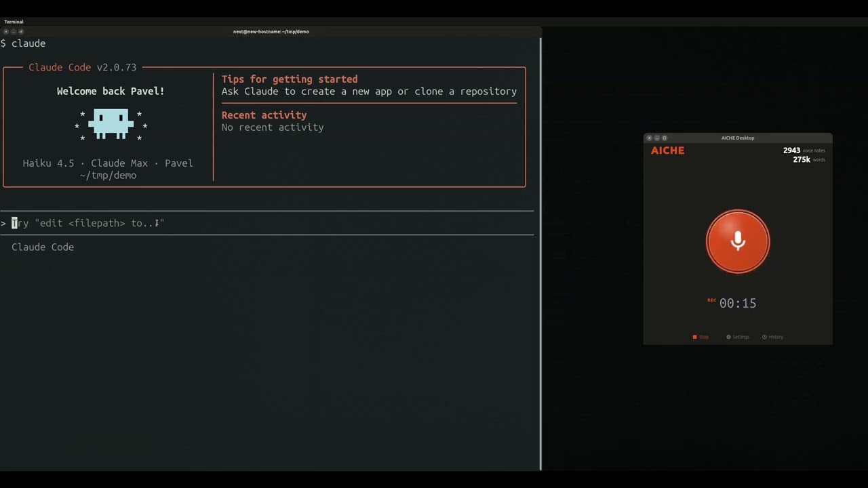Click the 'Claude Code v2.0.73' box title
This screenshot has width=868, height=488.
(x=82, y=67)
